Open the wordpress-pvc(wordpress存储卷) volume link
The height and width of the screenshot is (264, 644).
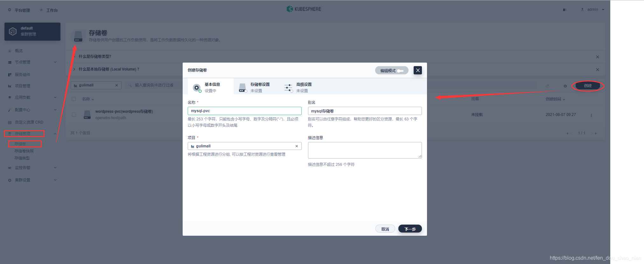[124, 112]
